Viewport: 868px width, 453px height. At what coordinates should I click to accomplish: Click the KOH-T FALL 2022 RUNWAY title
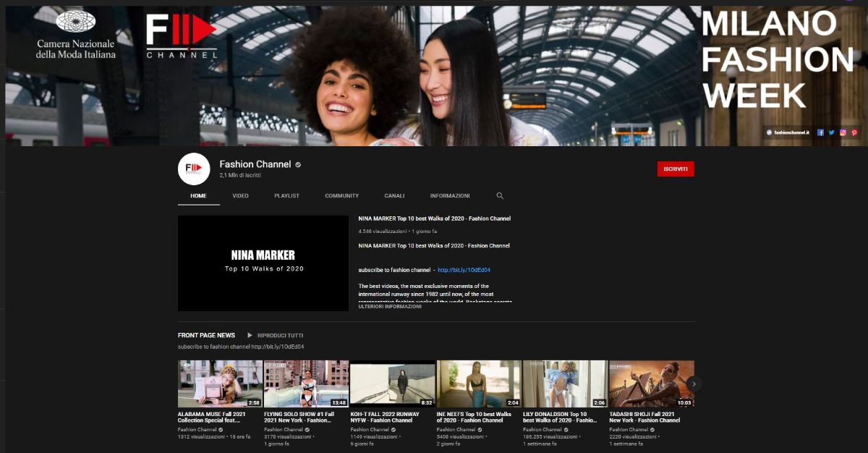(x=385, y=418)
